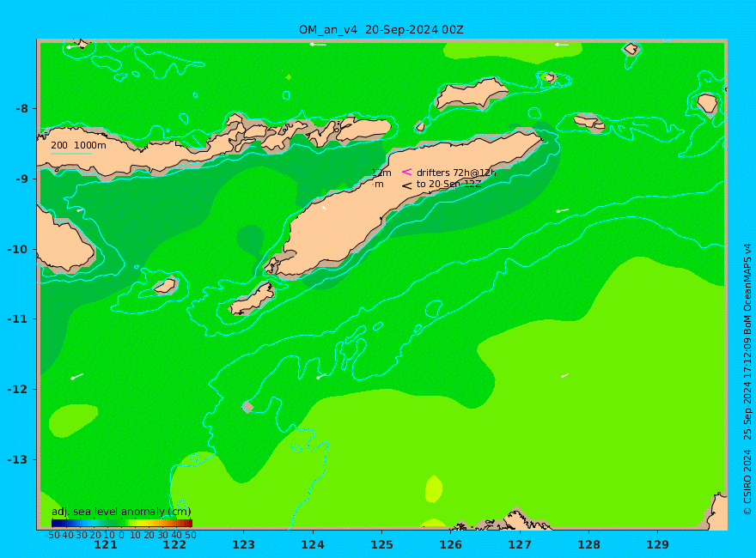This screenshot has height=558, width=756.
Task: Click the "-50" tick label under the colorbar
Action: point(53,535)
